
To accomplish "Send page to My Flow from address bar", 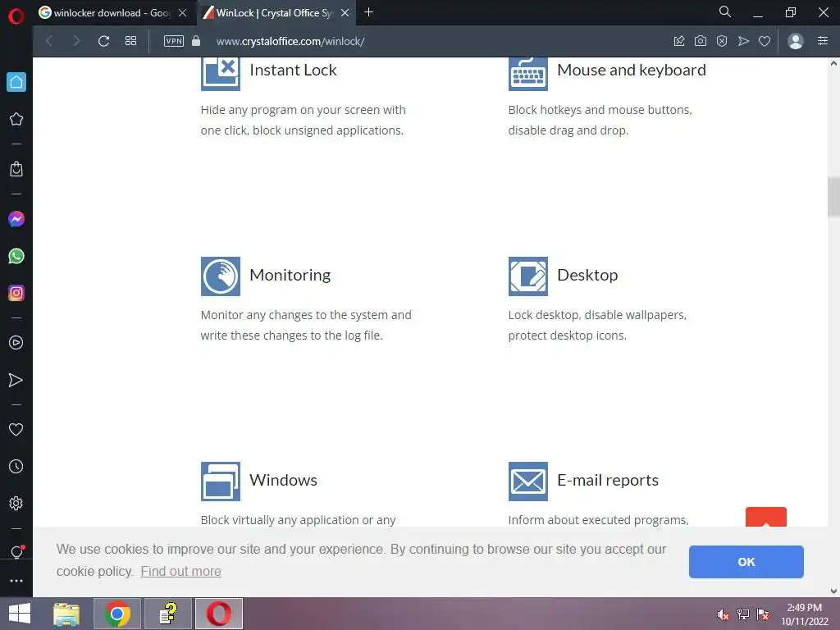I will coord(743,41).
